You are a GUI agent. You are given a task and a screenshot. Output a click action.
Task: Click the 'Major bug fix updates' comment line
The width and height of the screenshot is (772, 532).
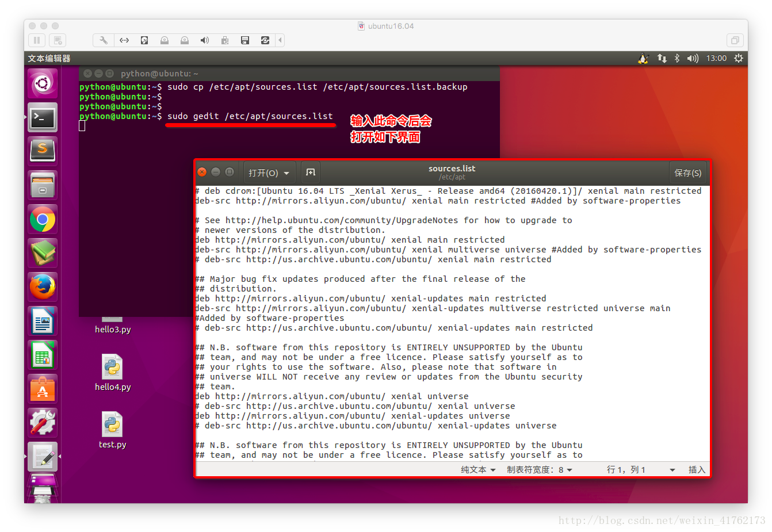[361, 279]
